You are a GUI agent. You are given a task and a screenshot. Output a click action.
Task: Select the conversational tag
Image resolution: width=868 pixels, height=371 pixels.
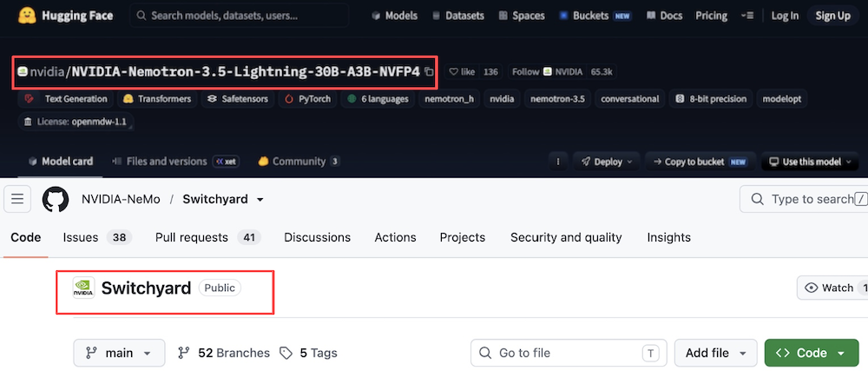point(629,99)
